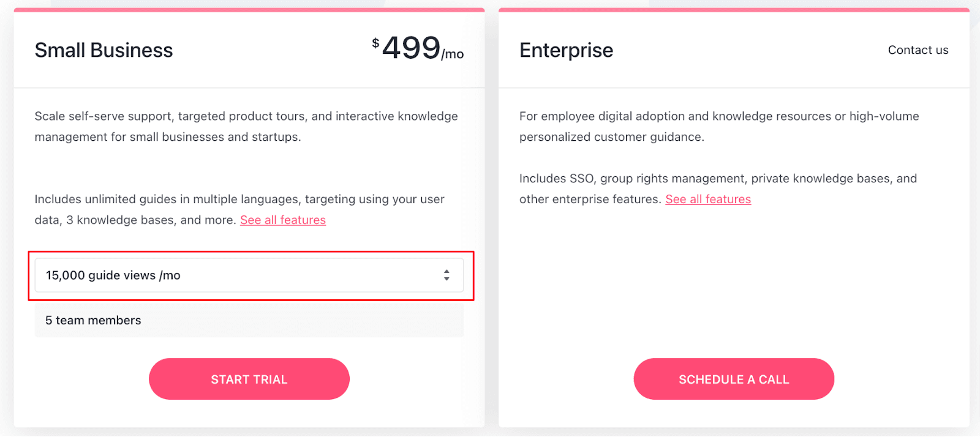Click the "Scale self-serve support" description paragraph

coord(246,127)
